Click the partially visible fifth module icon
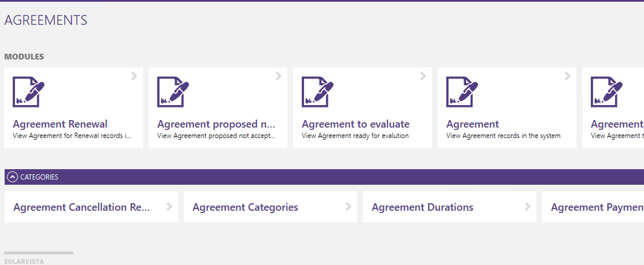644x265 pixels. 606,92
